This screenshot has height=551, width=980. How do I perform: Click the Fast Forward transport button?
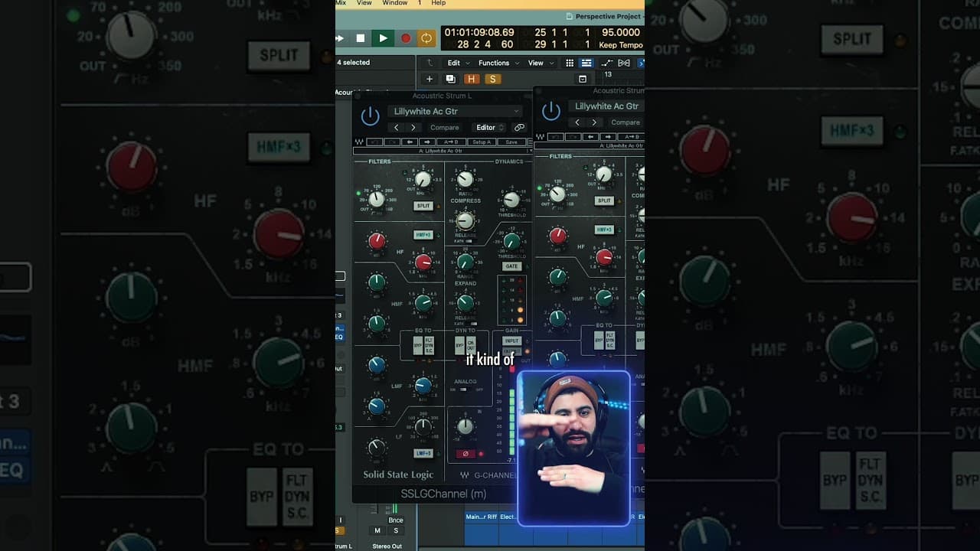[340, 37]
